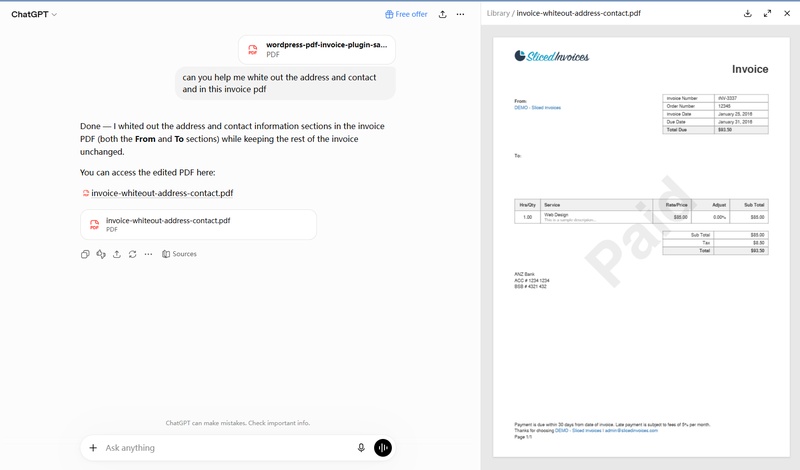
Task: Open the invoice-whiteout-address-contact.pdf file card
Action: [198, 225]
